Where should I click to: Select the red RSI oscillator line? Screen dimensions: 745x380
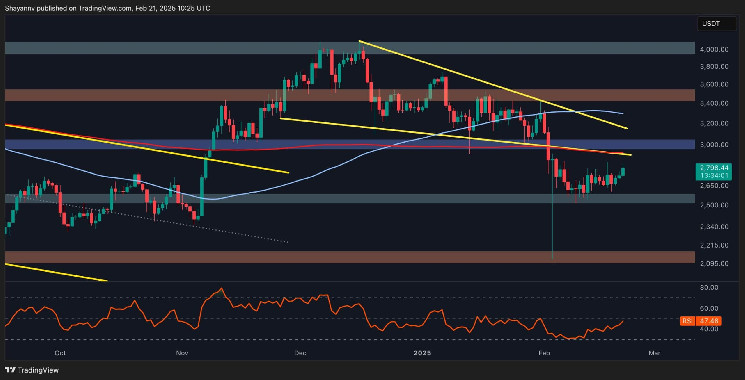tap(219, 291)
